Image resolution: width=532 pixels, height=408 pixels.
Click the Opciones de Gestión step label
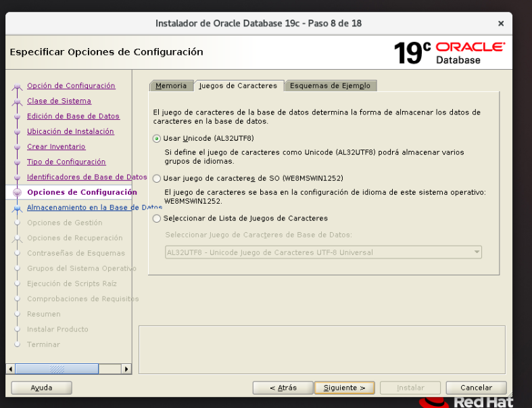(x=65, y=223)
